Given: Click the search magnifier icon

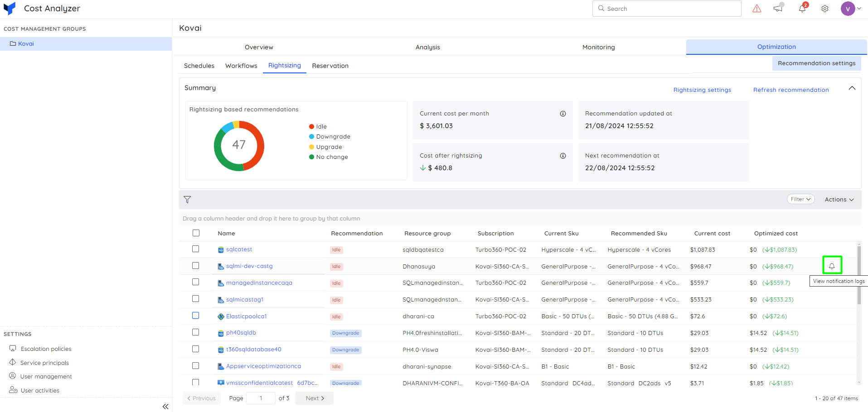Looking at the screenshot, I should coord(601,8).
